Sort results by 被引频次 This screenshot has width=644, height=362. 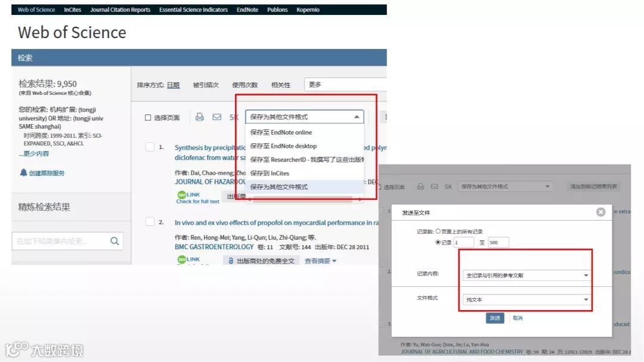tap(206, 85)
